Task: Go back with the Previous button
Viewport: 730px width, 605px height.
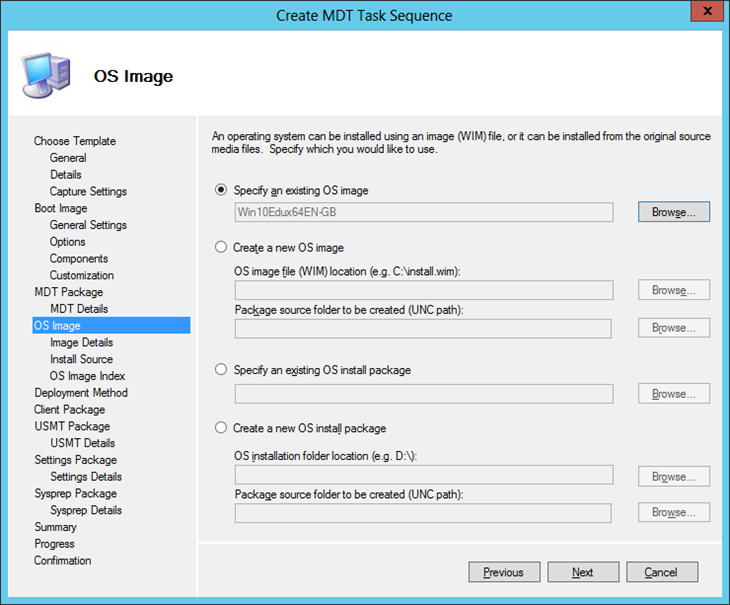Action: pyautogui.click(x=503, y=572)
